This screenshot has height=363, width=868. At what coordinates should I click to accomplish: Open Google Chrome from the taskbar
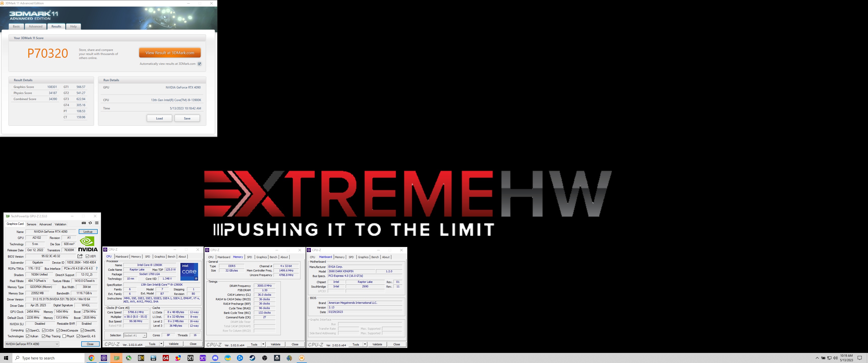tap(91, 358)
